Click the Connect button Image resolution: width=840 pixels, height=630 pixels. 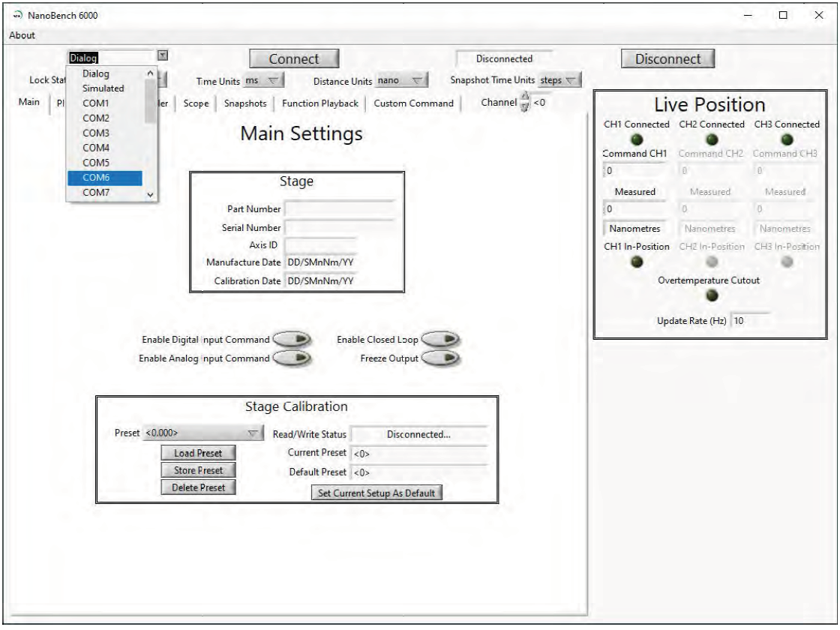tap(294, 59)
